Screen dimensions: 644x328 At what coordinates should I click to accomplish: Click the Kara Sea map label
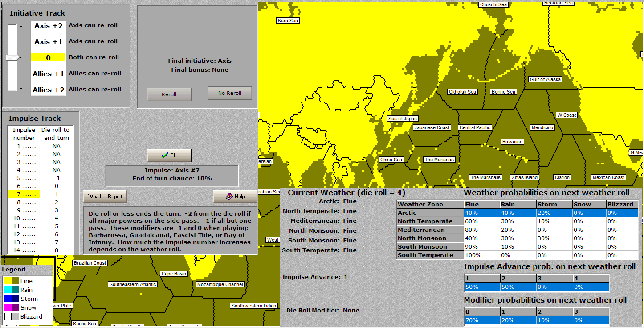tap(288, 20)
